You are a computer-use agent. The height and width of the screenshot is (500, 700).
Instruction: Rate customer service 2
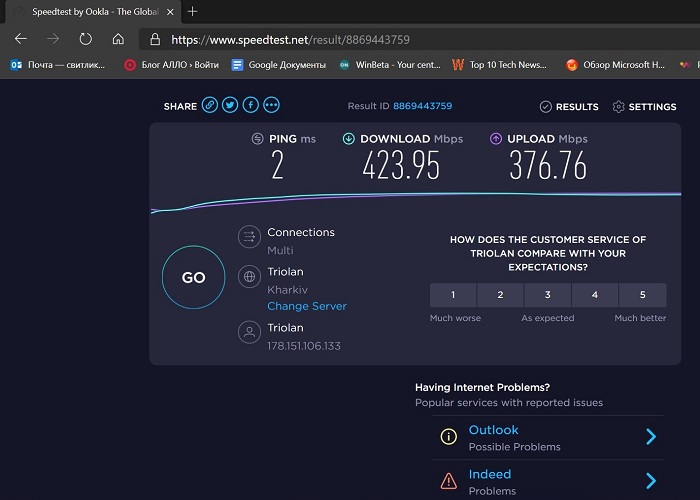(x=500, y=295)
